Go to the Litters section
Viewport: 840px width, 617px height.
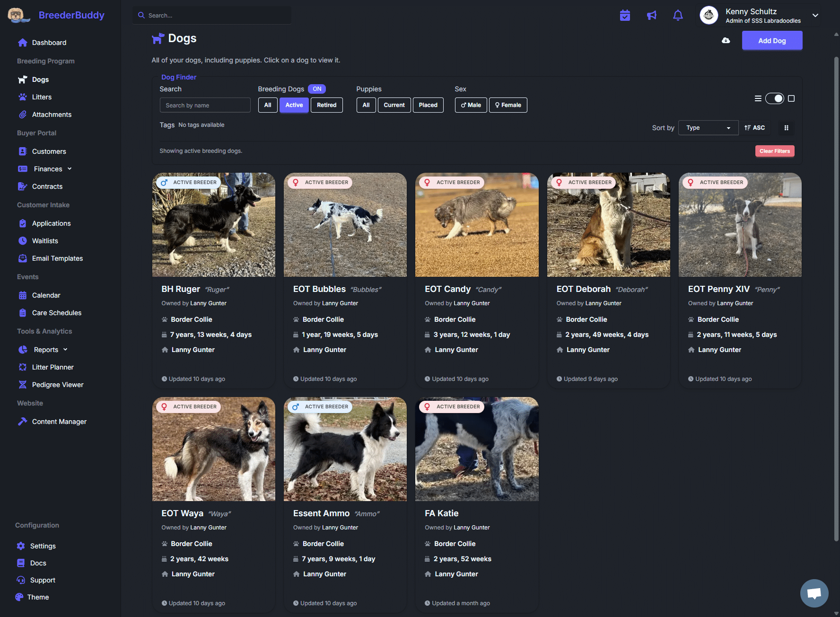pos(41,97)
